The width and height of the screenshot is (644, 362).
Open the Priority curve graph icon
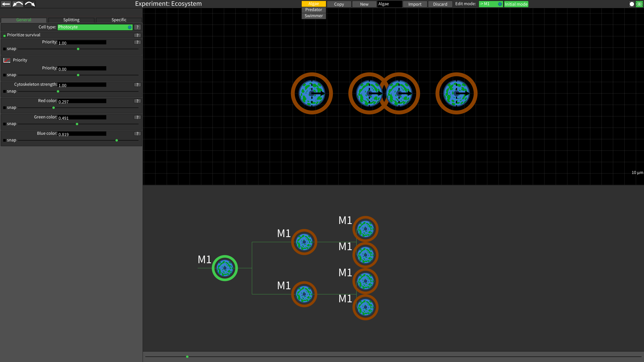tap(7, 60)
